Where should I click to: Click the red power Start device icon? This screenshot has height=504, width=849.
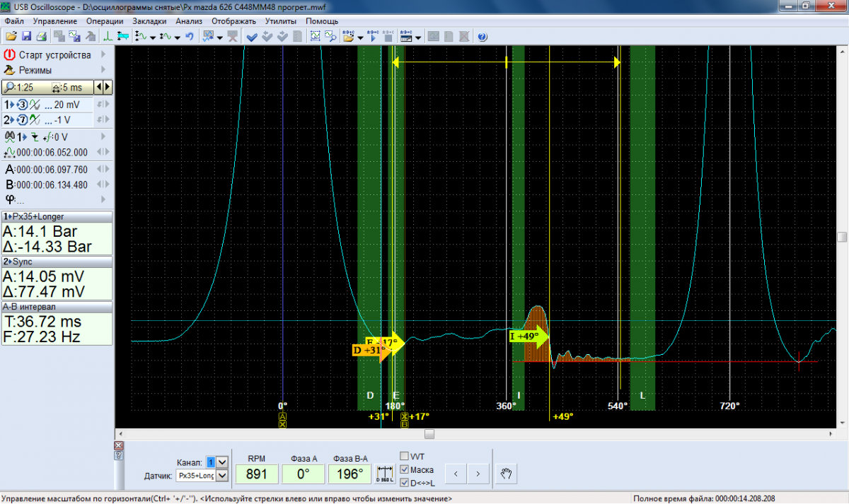pos(9,54)
